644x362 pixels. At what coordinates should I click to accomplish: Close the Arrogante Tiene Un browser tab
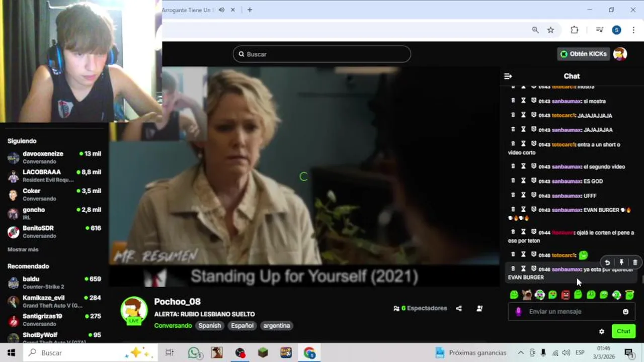pyautogui.click(x=233, y=10)
